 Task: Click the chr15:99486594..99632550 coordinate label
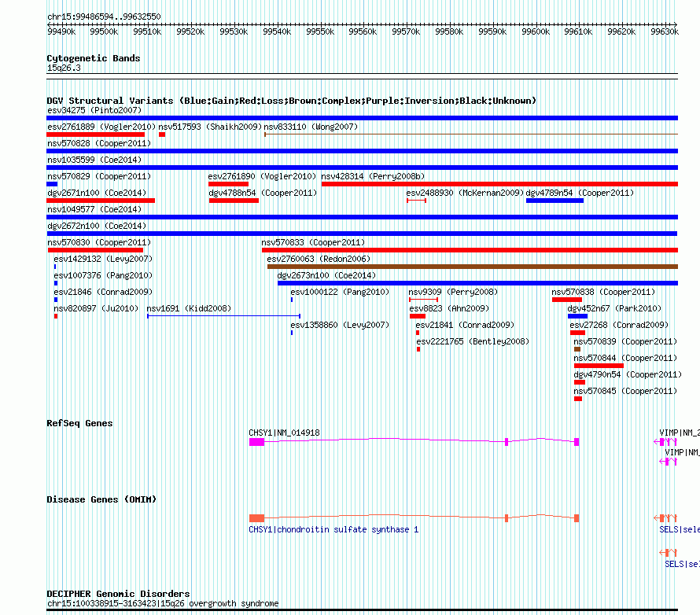click(104, 17)
